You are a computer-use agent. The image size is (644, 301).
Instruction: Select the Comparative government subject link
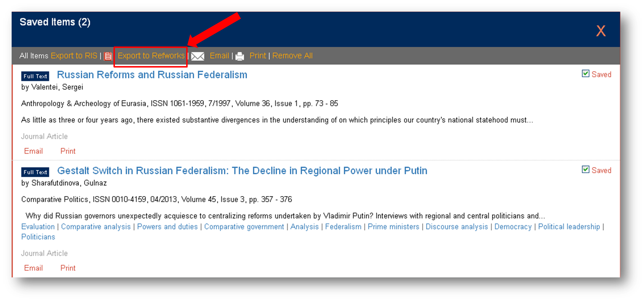point(244,227)
